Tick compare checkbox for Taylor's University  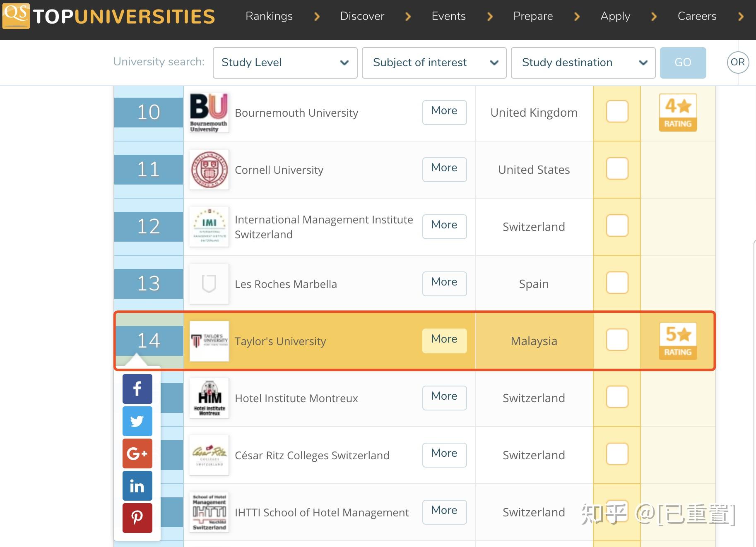coord(617,340)
